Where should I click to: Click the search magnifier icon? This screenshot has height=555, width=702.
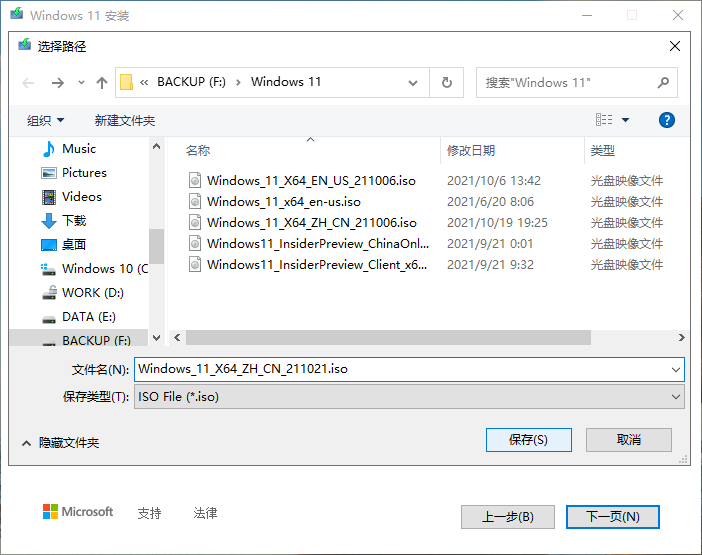(x=663, y=82)
